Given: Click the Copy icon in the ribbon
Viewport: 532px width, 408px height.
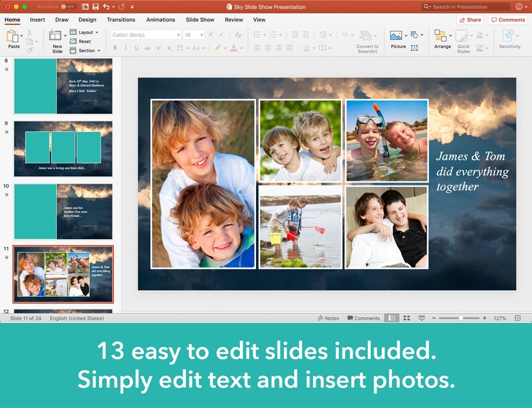Looking at the screenshot, I should point(29,42).
